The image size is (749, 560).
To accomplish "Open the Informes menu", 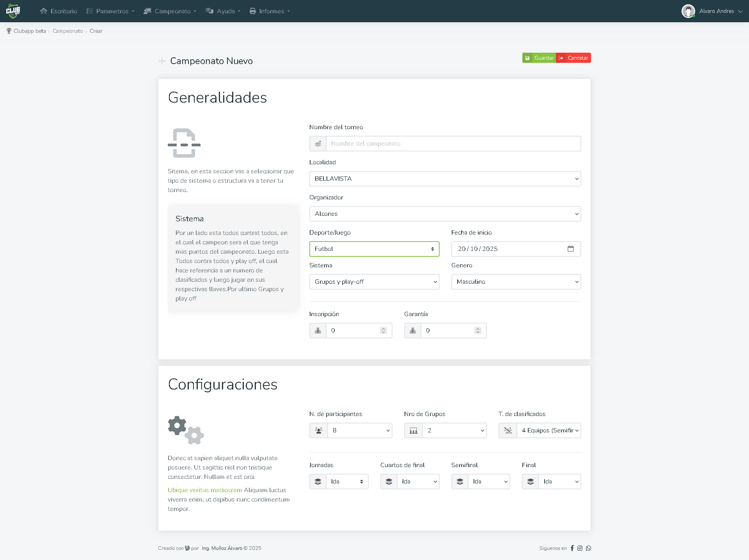I will coord(270,11).
